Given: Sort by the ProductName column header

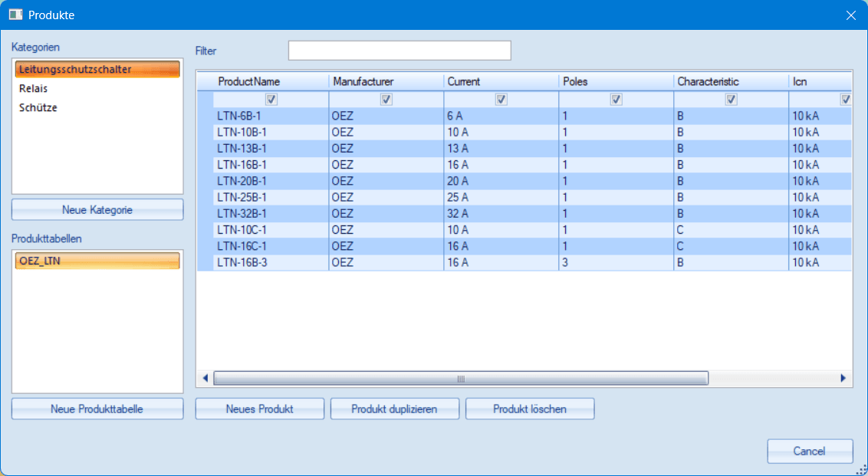Looking at the screenshot, I should click(271, 82).
